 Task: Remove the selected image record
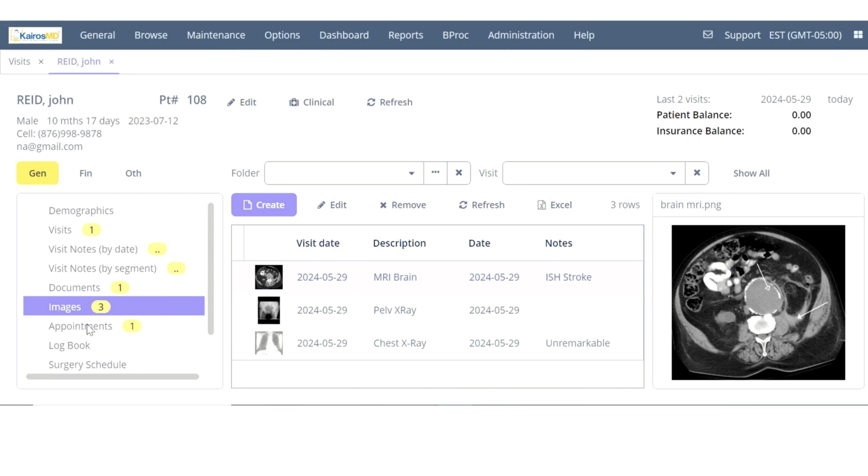(x=403, y=205)
